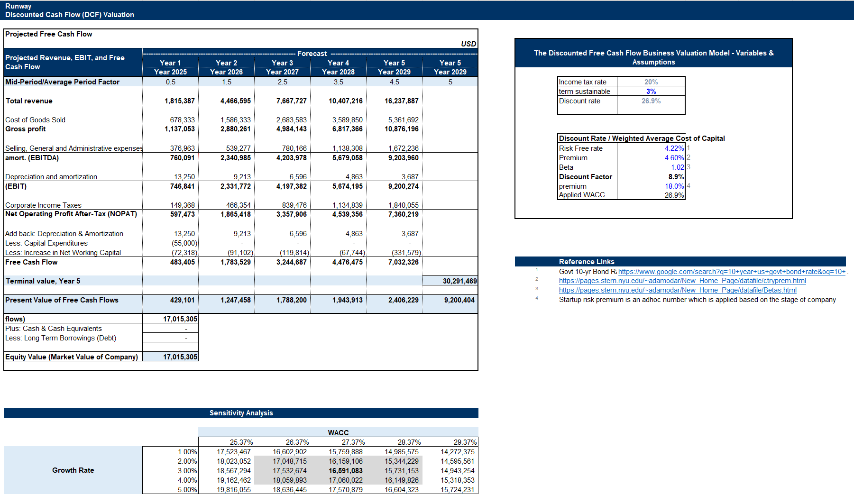Click the Sensitivity Analysis header bar

point(241,413)
